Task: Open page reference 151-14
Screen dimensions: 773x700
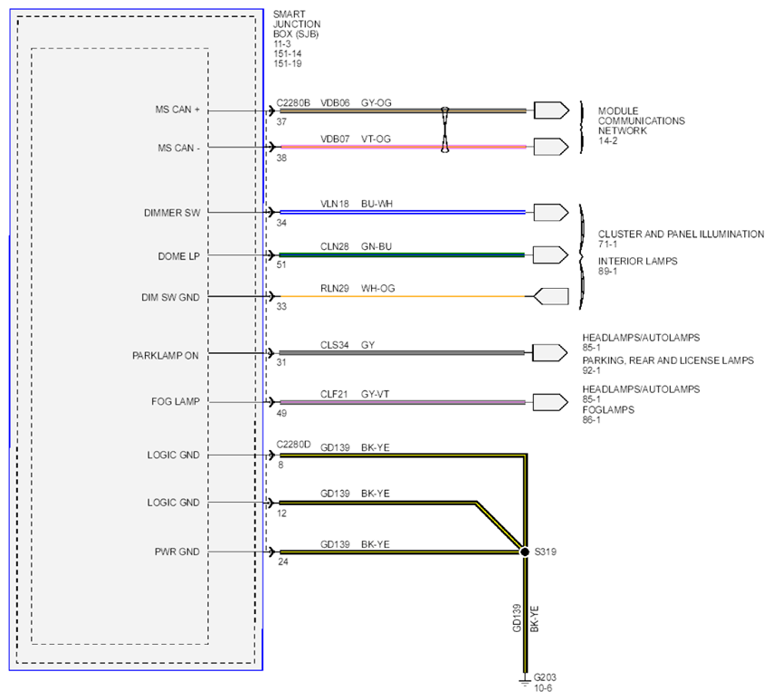Action: tap(288, 53)
